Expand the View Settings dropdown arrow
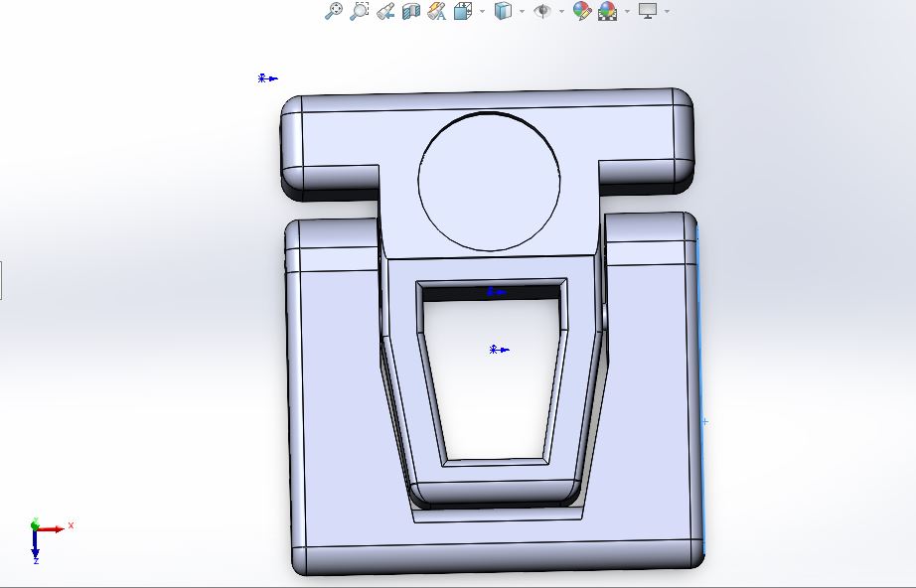The width and height of the screenshot is (916, 588). click(x=667, y=11)
